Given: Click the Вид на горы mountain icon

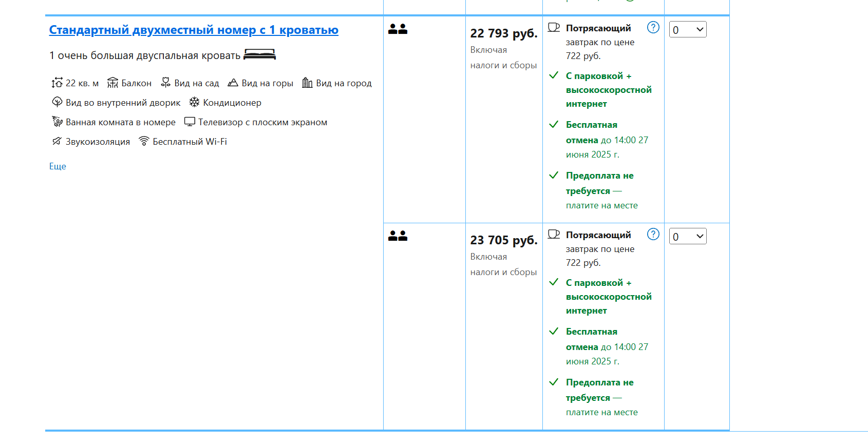Looking at the screenshot, I should point(233,83).
